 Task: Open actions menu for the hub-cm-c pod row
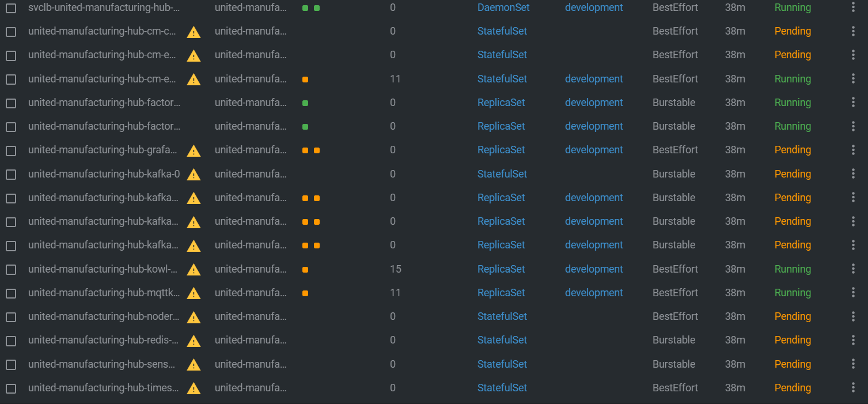pyautogui.click(x=853, y=31)
